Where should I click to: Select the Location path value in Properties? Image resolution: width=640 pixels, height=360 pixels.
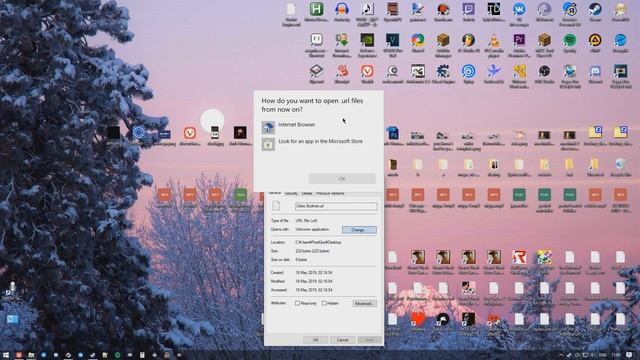pyautogui.click(x=318, y=242)
